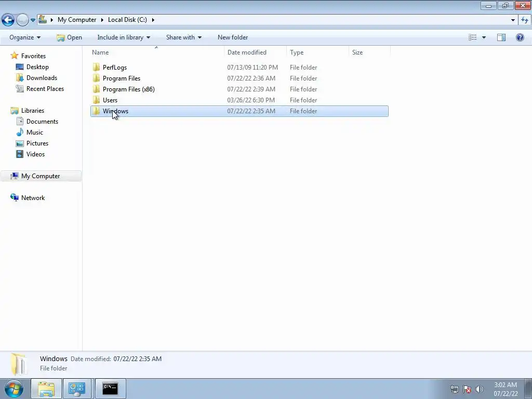
Task: Open the Start menu orb
Action: tap(14, 389)
